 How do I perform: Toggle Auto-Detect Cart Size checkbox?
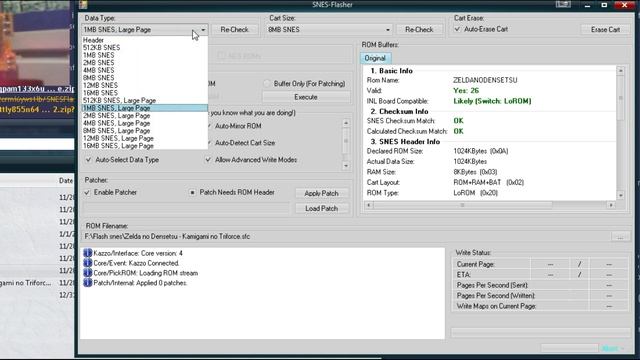(209, 143)
